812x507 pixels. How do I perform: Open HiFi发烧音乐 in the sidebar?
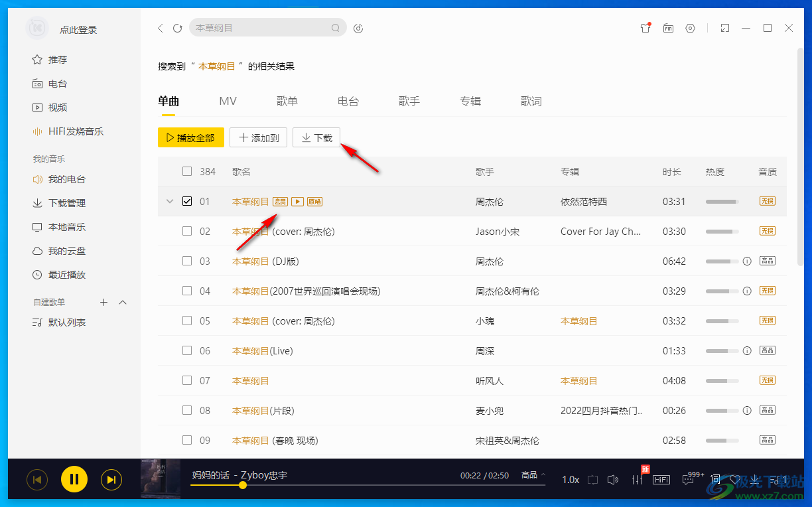tap(68, 131)
